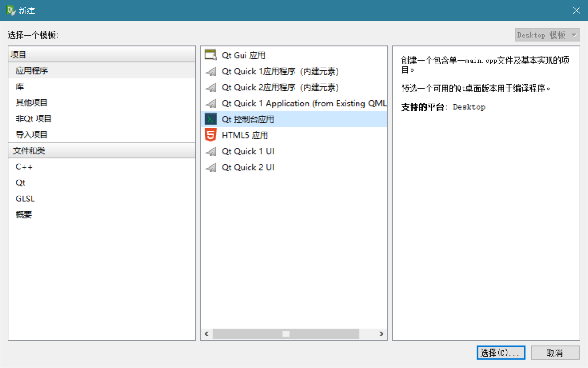The image size is (588, 368).
Task: Click the Qt Quick 1 UI icon
Action: coord(210,152)
